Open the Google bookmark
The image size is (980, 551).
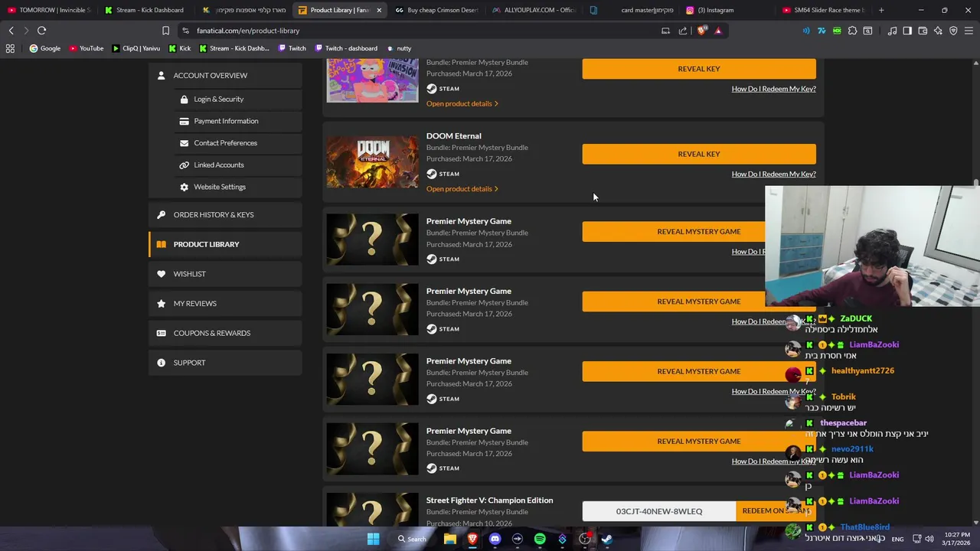point(44,48)
